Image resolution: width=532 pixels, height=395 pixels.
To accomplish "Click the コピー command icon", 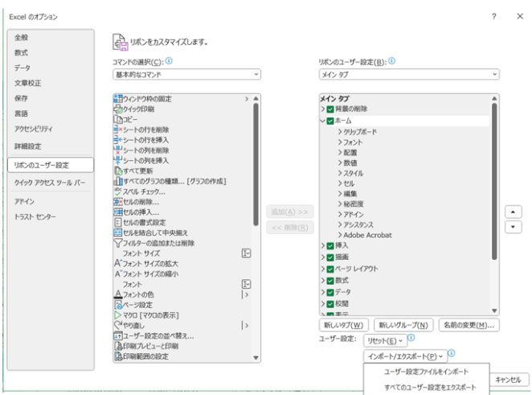I will coord(117,119).
